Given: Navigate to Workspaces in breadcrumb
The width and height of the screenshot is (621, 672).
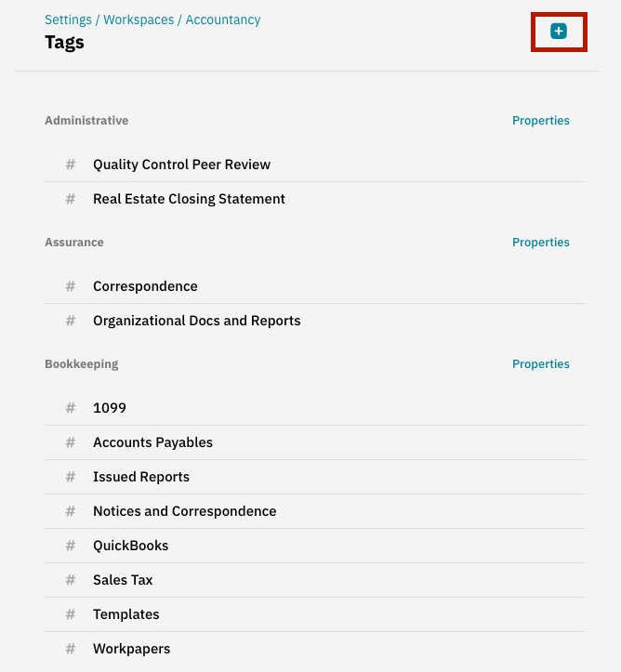Looking at the screenshot, I should click(140, 20).
